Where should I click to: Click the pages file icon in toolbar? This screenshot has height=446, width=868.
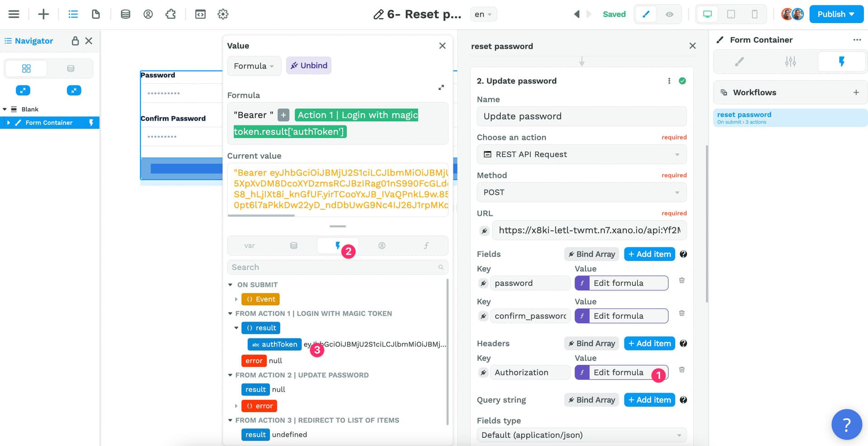(96, 14)
